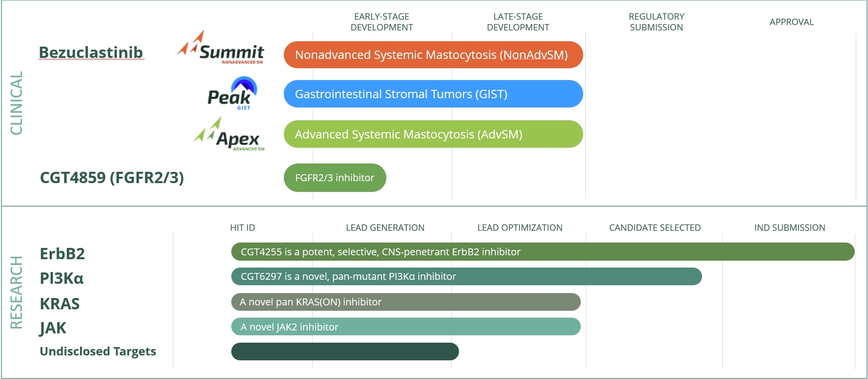Click the Regulatory Submission column header
868x379 pixels.
pyautogui.click(x=656, y=22)
